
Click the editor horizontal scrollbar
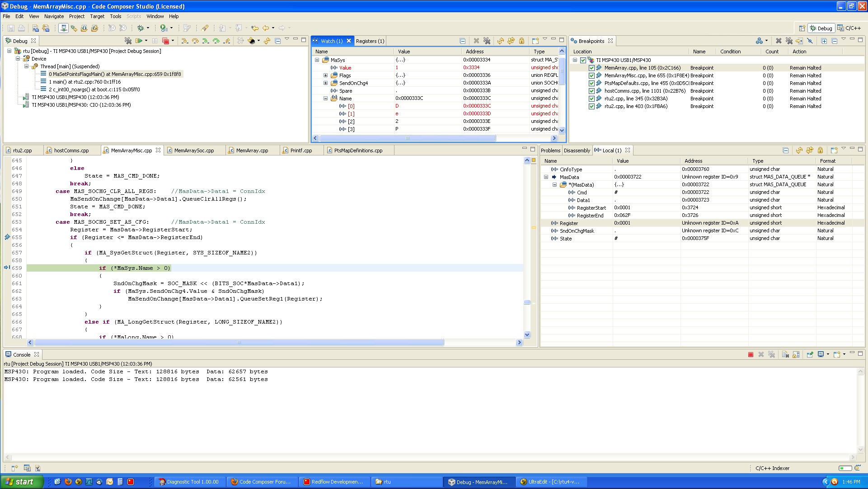(239, 343)
